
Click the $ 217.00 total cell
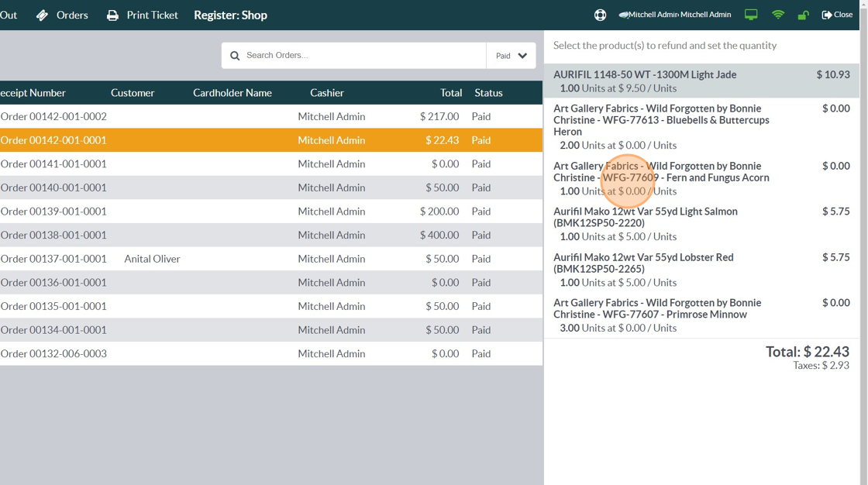tap(439, 116)
